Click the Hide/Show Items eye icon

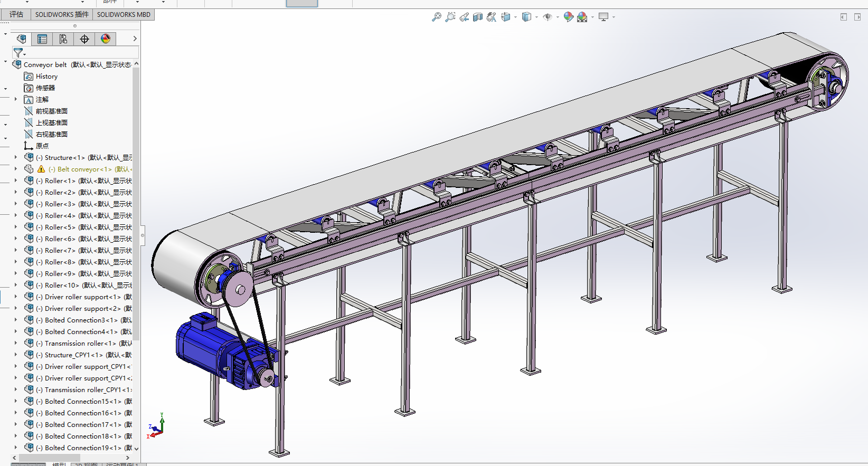548,17
